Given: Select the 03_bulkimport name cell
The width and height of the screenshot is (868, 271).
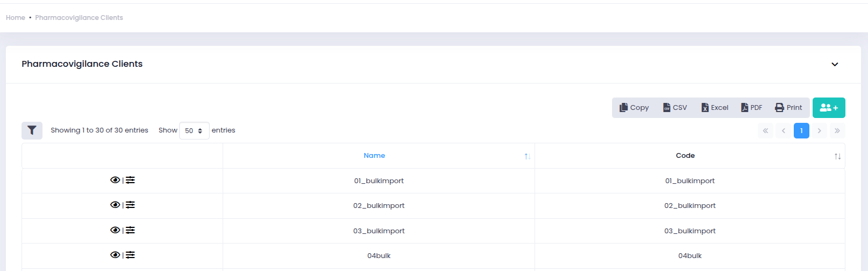Looking at the screenshot, I should pyautogui.click(x=379, y=231).
